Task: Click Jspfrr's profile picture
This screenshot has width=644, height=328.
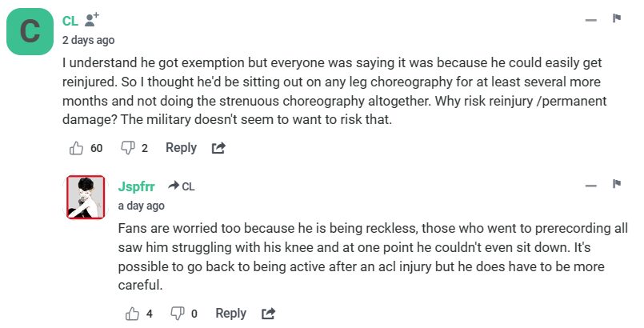Action: click(x=86, y=197)
